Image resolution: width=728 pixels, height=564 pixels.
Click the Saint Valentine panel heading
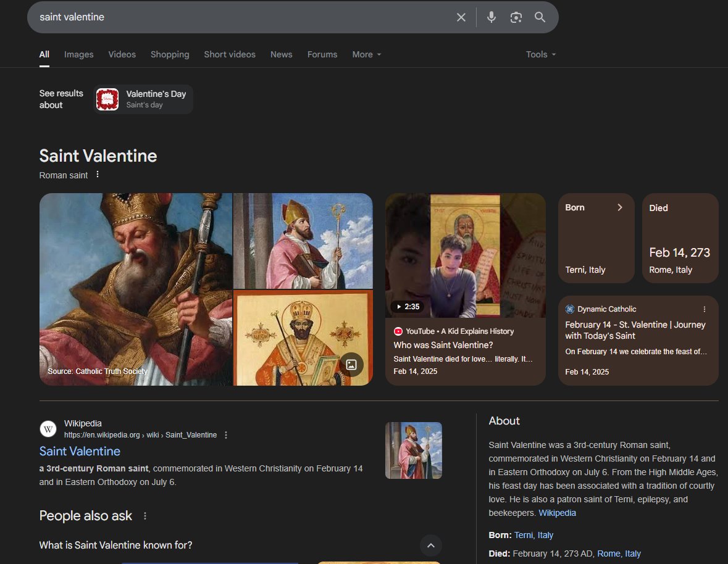click(x=98, y=156)
